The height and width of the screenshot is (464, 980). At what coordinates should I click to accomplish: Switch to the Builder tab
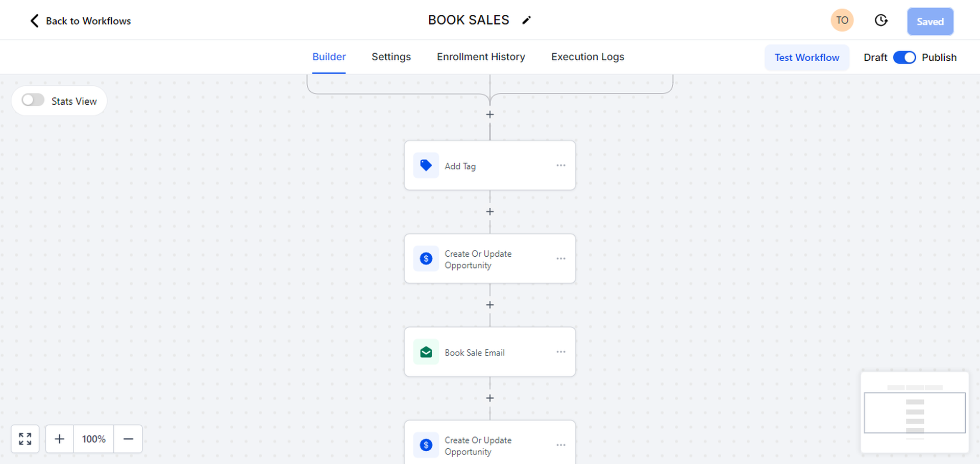[329, 57]
